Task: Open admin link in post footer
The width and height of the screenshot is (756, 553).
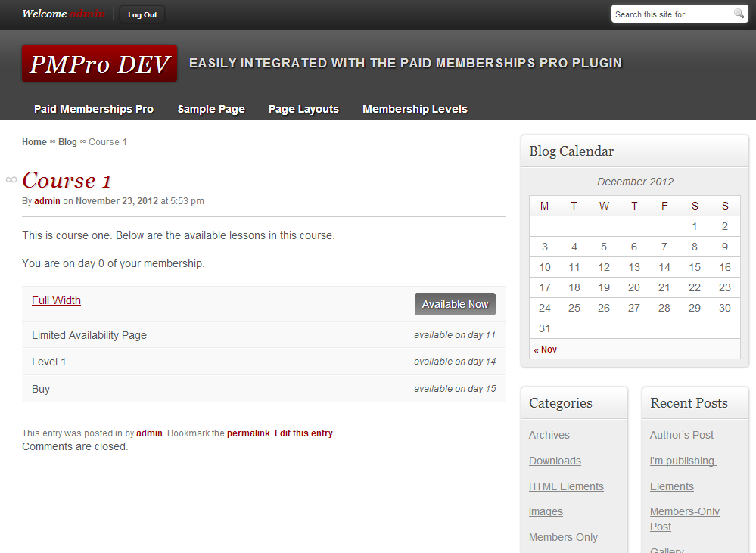Action: tap(150, 433)
